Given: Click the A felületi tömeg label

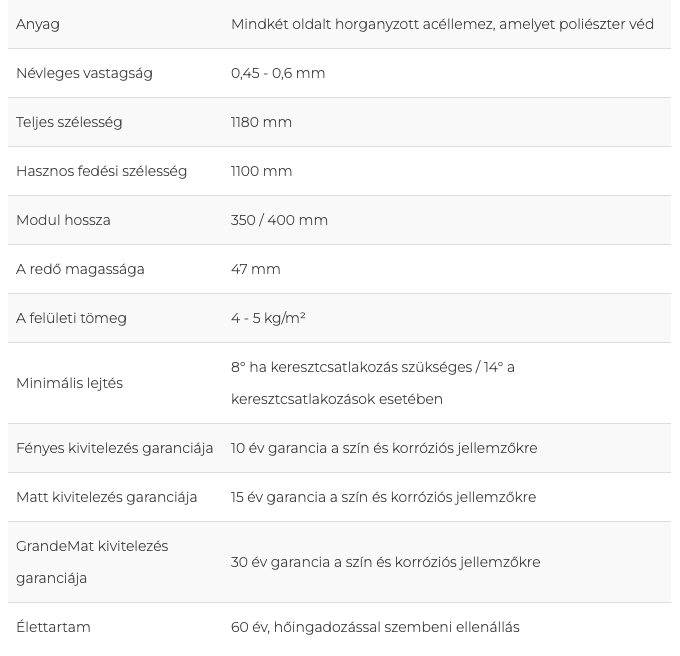Looking at the screenshot, I should coord(71,318).
